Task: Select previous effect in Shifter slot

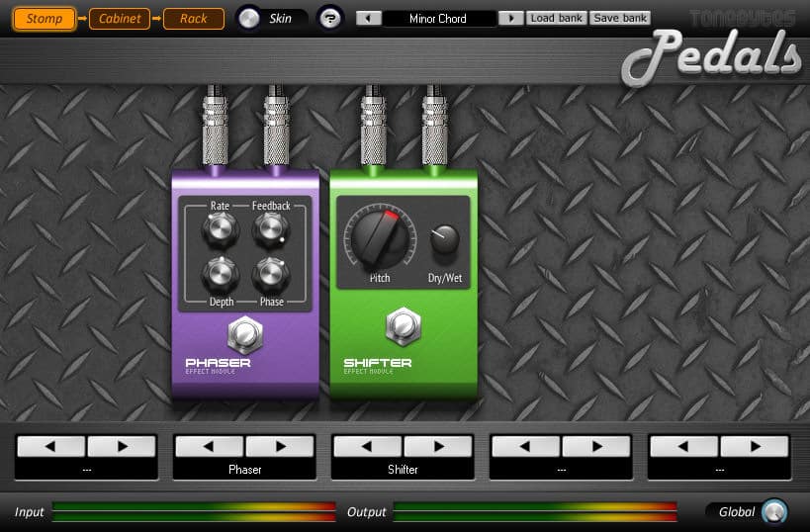Action: click(x=367, y=446)
